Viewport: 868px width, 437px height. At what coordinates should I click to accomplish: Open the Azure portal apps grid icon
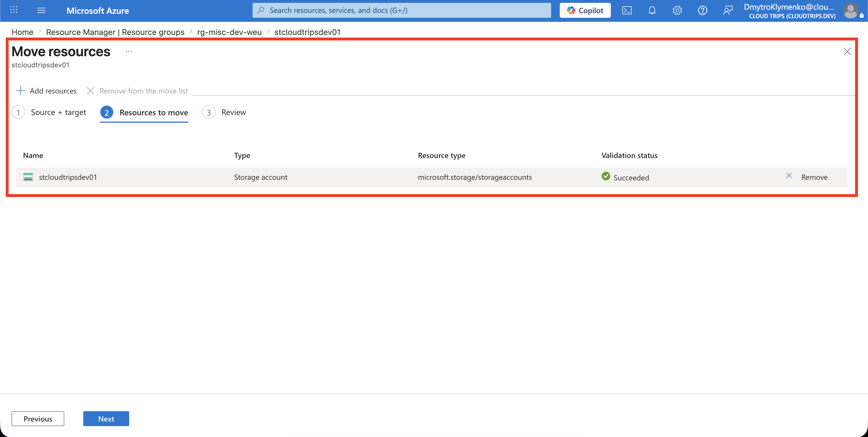click(14, 10)
